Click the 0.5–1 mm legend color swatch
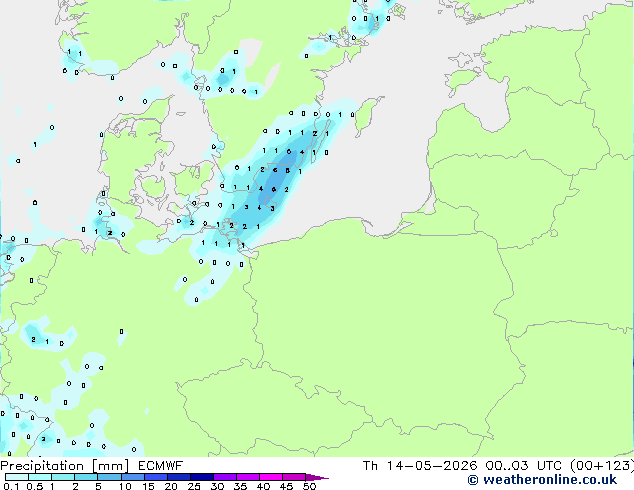The width and height of the screenshot is (634, 490). pyautogui.click(x=40, y=477)
